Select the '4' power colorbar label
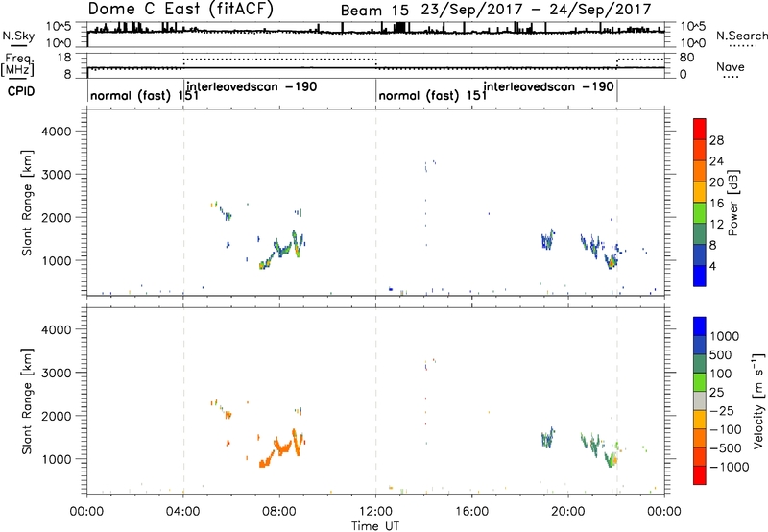This screenshot has width=768, height=532. 712,266
